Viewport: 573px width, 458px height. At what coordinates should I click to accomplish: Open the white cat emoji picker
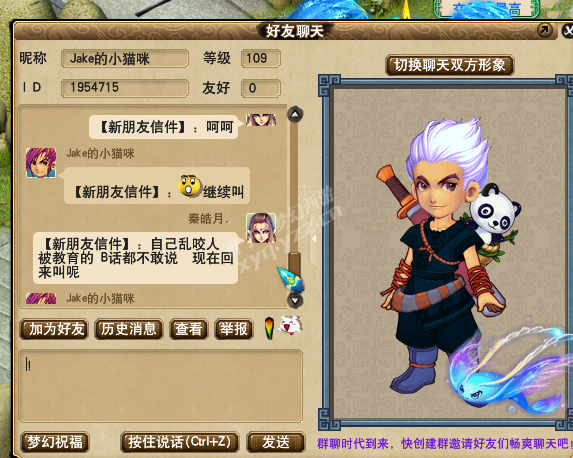tap(291, 325)
